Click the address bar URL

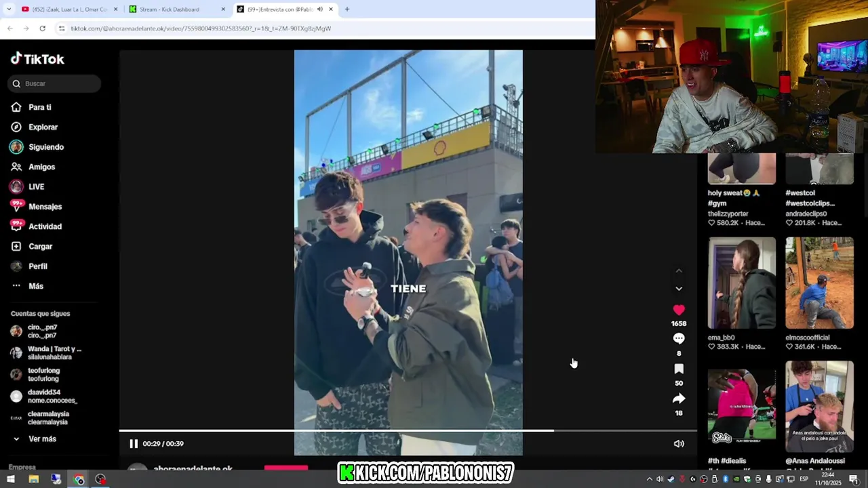(x=201, y=28)
